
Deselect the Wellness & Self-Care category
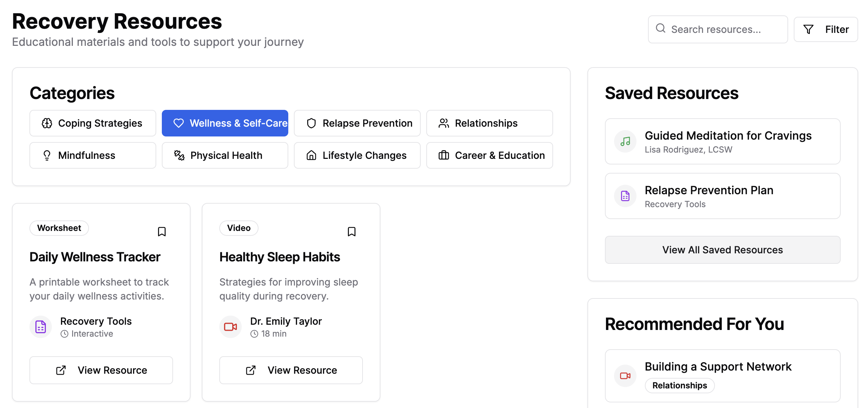pyautogui.click(x=225, y=123)
